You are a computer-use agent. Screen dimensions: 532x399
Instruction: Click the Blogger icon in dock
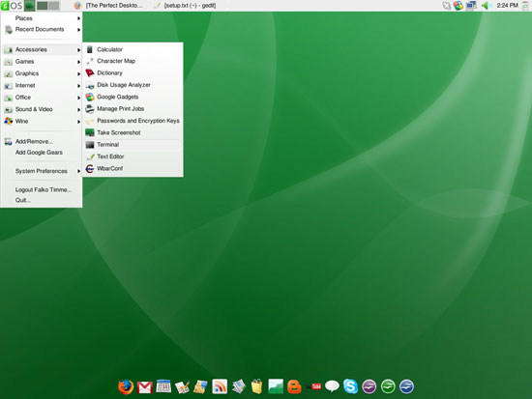(294, 386)
